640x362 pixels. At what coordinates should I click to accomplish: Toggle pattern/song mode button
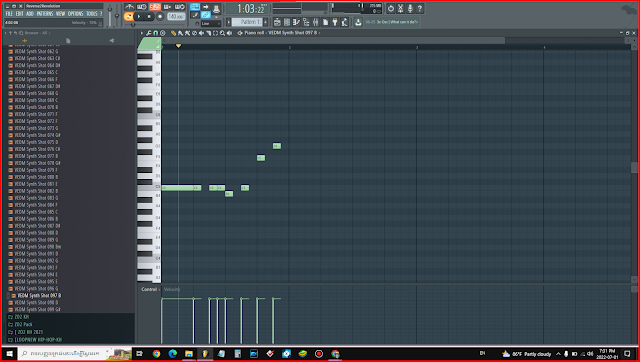129,17
